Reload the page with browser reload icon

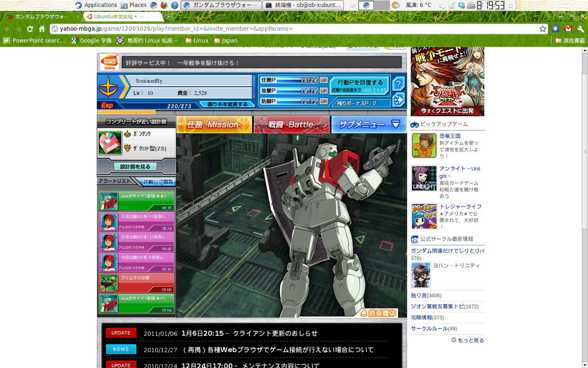click(30, 29)
